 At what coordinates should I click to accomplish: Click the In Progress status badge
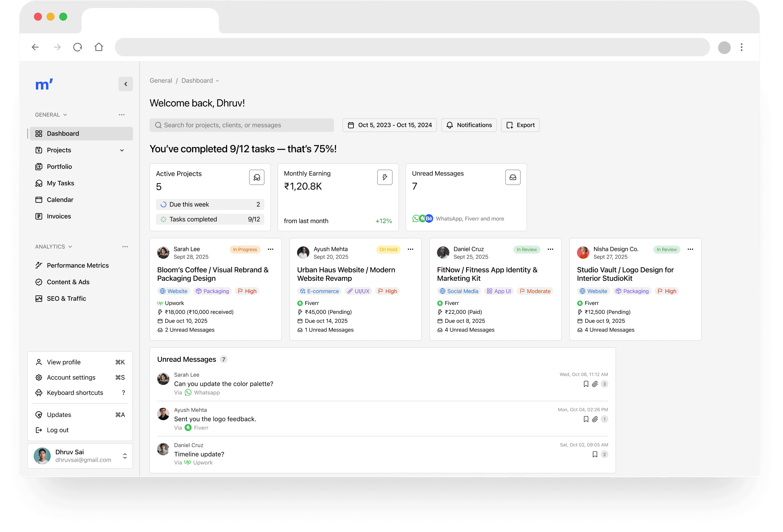pos(245,249)
